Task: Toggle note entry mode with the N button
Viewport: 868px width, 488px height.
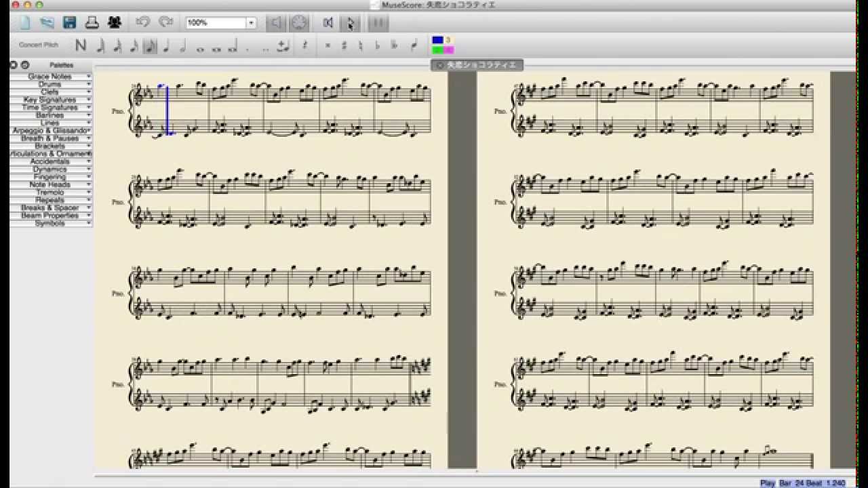Action: (81, 45)
